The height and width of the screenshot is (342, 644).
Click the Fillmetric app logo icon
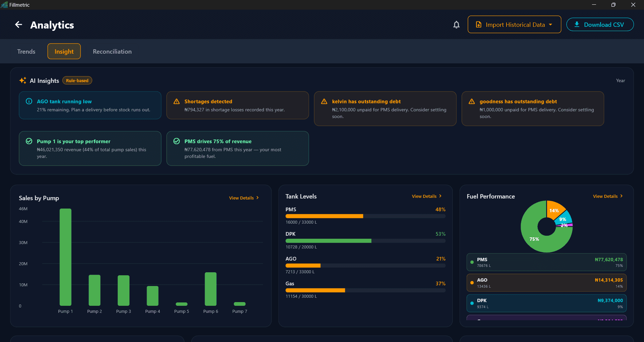[4, 5]
